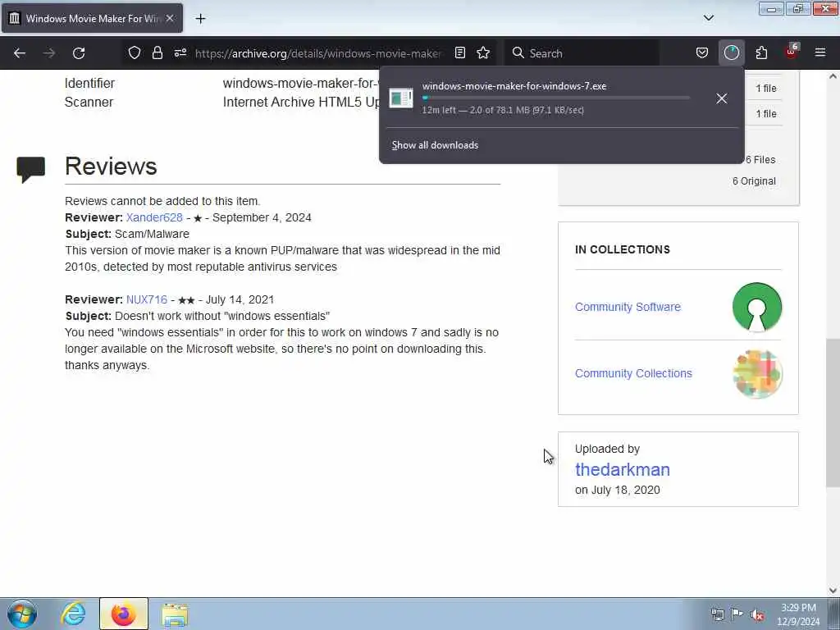Open the Windows Start menu
The height and width of the screenshot is (630, 840).
click(22, 614)
